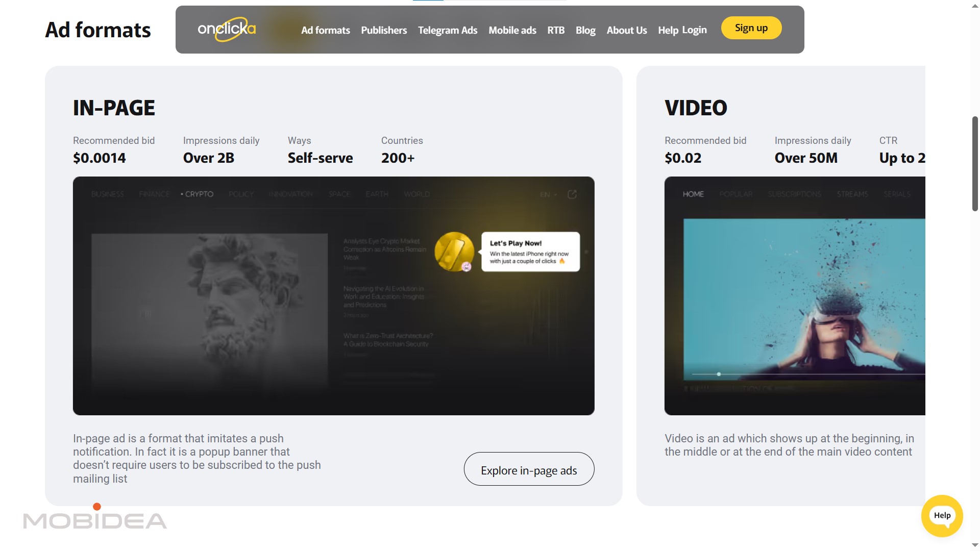This screenshot has width=980, height=551.
Task: Click the Onclicka logo
Action: (227, 30)
